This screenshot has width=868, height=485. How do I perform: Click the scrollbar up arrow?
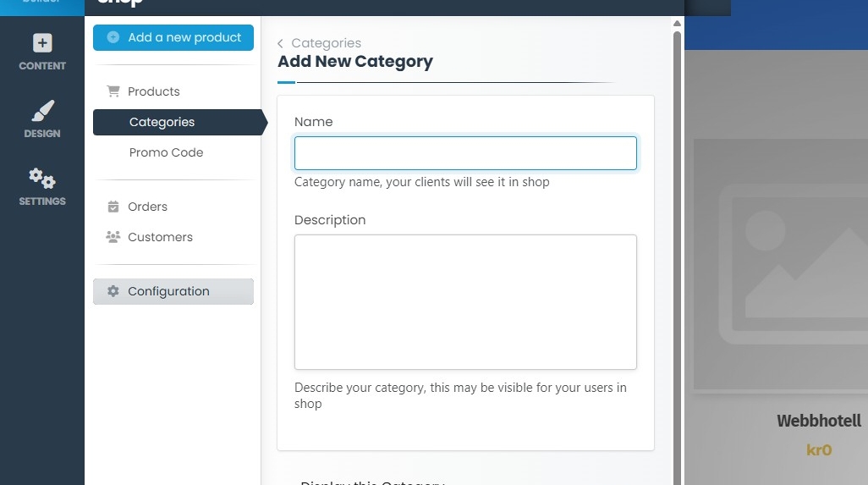[677, 23]
